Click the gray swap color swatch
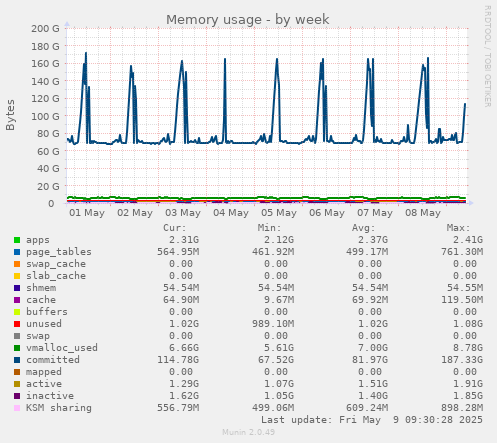The height and width of the screenshot is (443, 497). pos(17,336)
